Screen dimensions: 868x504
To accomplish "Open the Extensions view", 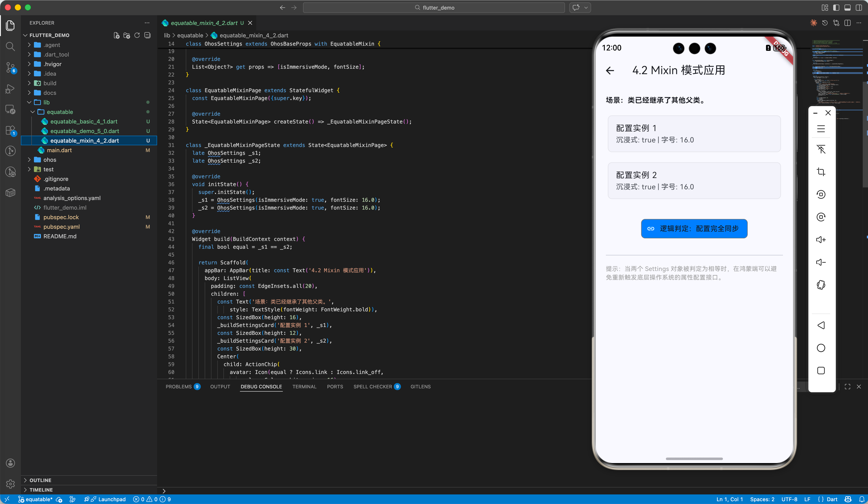I will pos(10,130).
